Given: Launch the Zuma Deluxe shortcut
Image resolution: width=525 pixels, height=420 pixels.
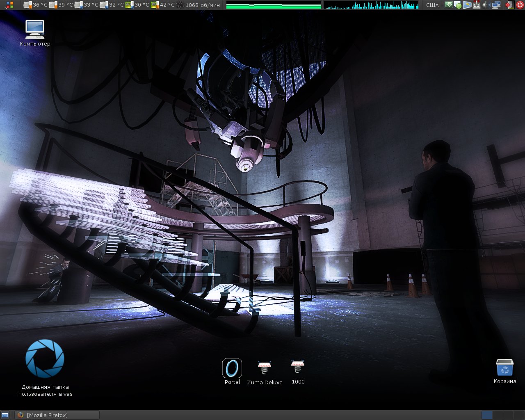Looking at the screenshot, I should [x=265, y=372].
